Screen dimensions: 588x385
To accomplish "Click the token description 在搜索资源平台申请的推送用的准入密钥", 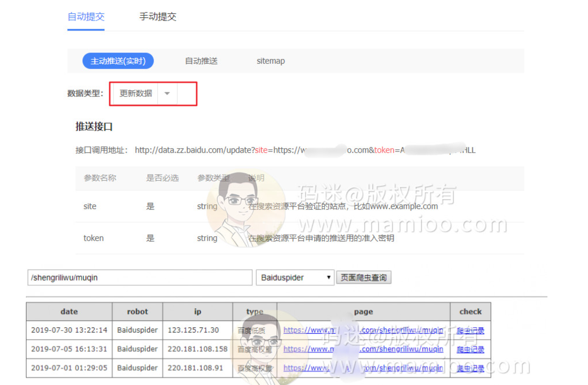I will click(321, 238).
